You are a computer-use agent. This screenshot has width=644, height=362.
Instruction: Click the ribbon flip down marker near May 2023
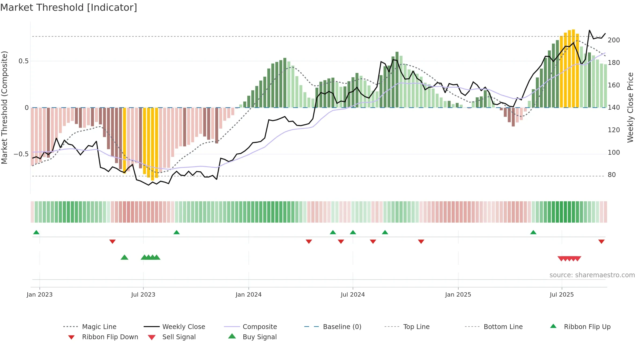click(x=112, y=242)
